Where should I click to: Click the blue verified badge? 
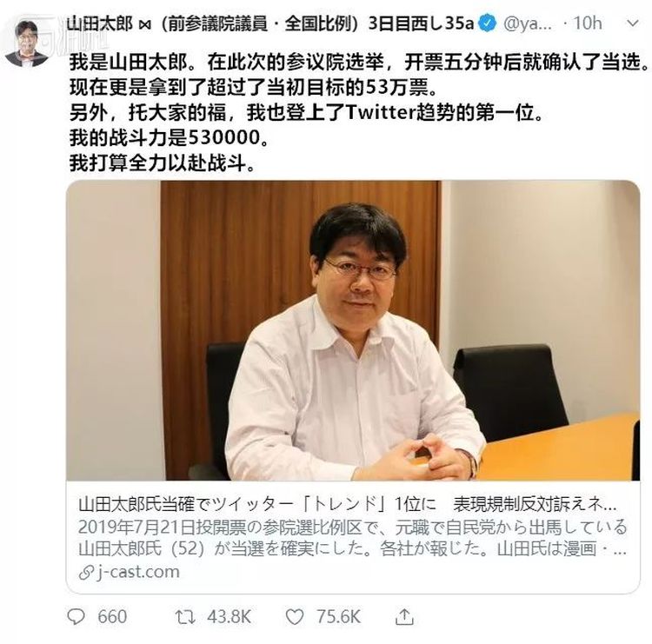487,23
